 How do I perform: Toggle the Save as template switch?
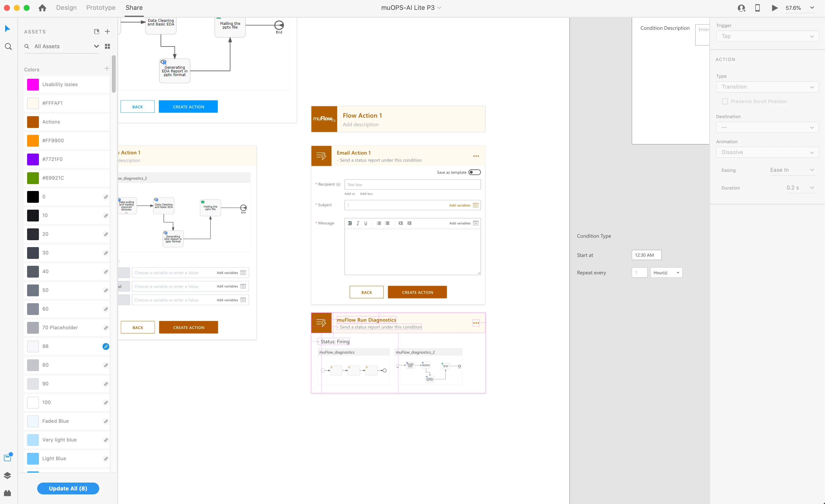pyautogui.click(x=475, y=172)
